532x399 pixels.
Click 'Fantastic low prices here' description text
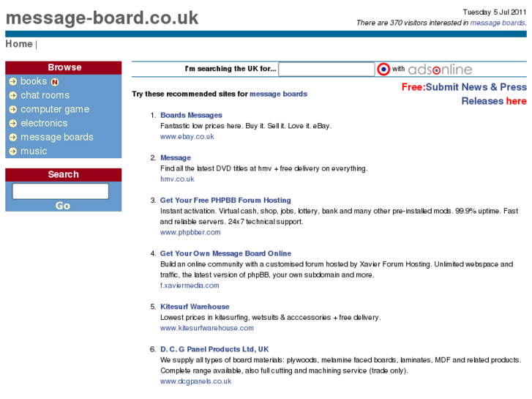(x=246, y=126)
